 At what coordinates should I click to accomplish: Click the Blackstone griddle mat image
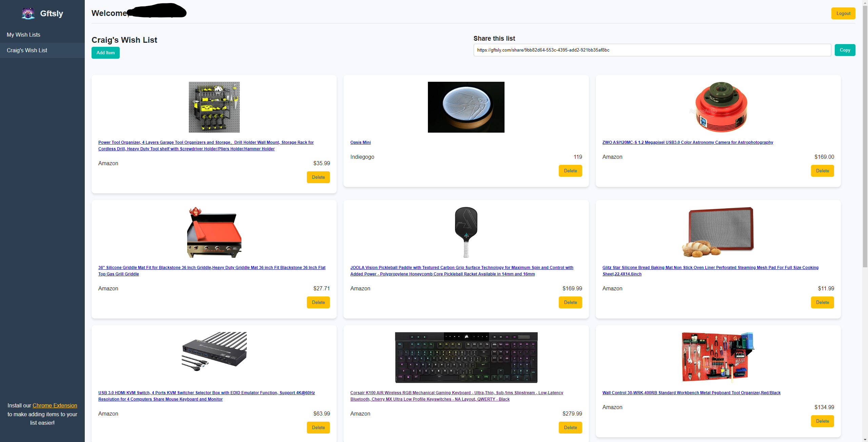coord(214,232)
